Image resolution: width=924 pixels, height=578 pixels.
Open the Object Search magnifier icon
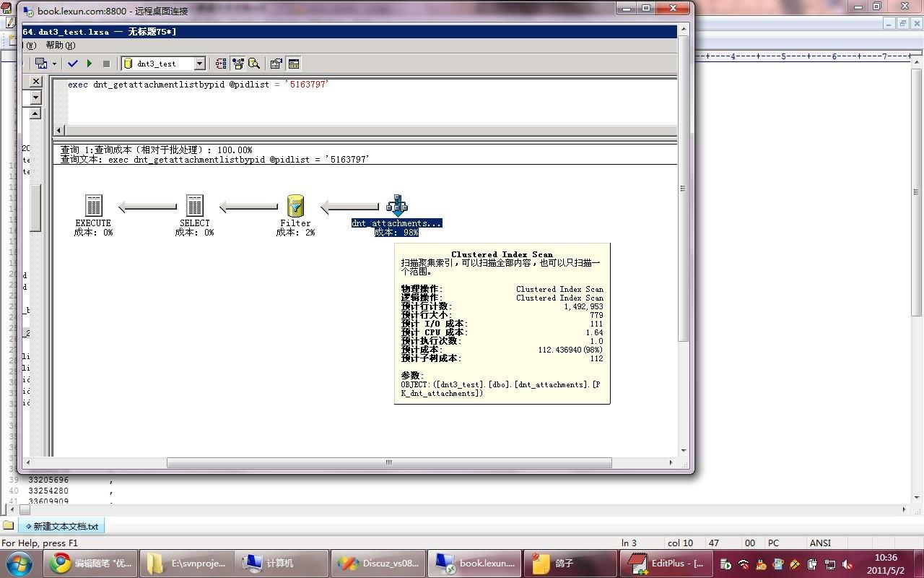[254, 64]
